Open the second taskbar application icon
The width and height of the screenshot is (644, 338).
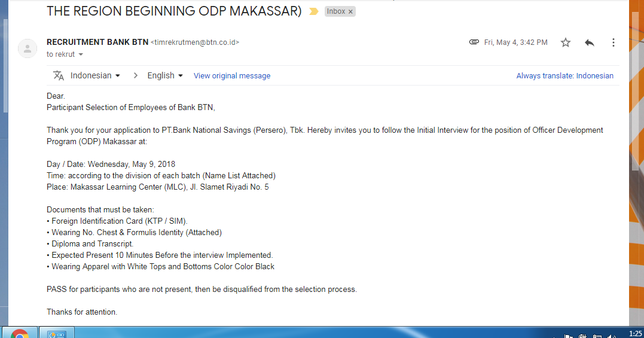(x=57, y=333)
